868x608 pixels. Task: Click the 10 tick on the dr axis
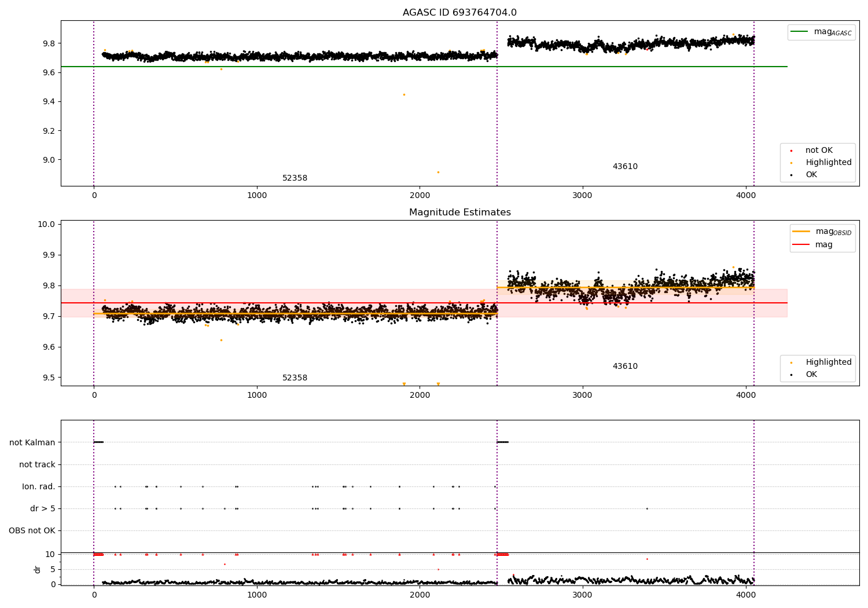coord(50,554)
